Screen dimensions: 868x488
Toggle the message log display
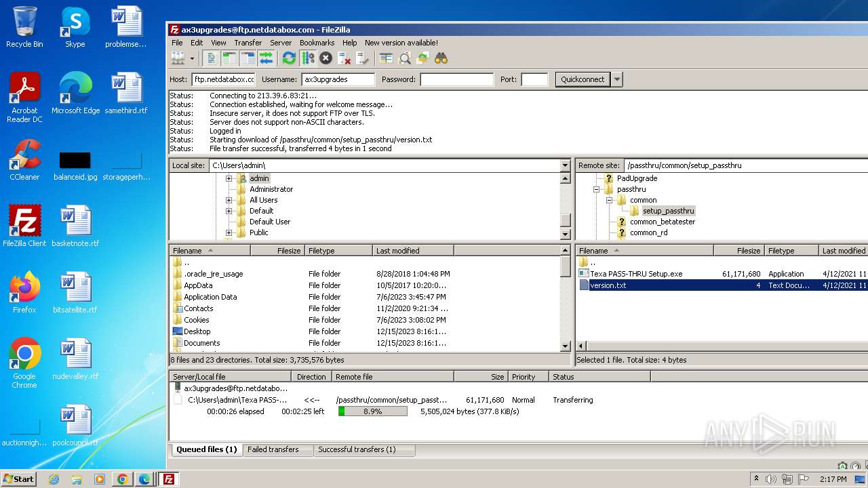pos(212,58)
